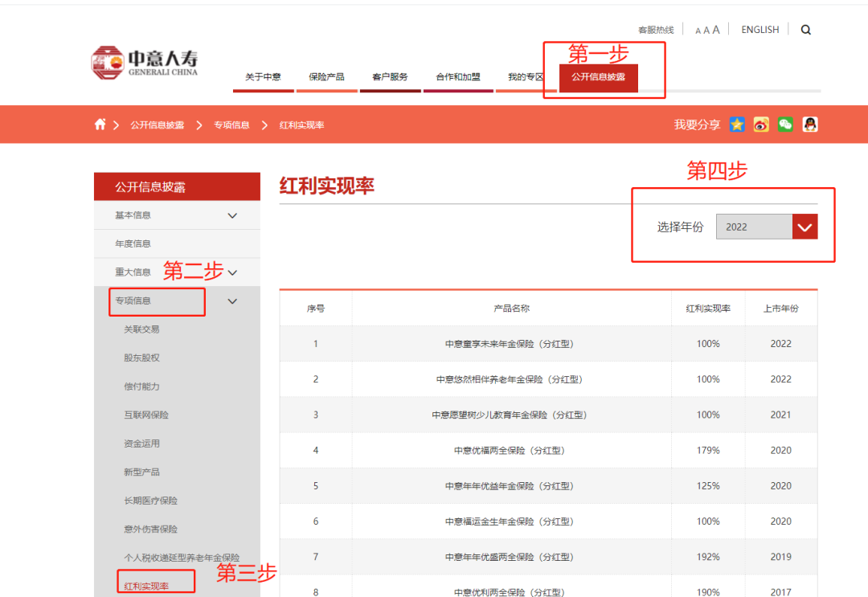The width and height of the screenshot is (868, 597).
Task: Share to Weibo using its icon
Action: (x=761, y=125)
